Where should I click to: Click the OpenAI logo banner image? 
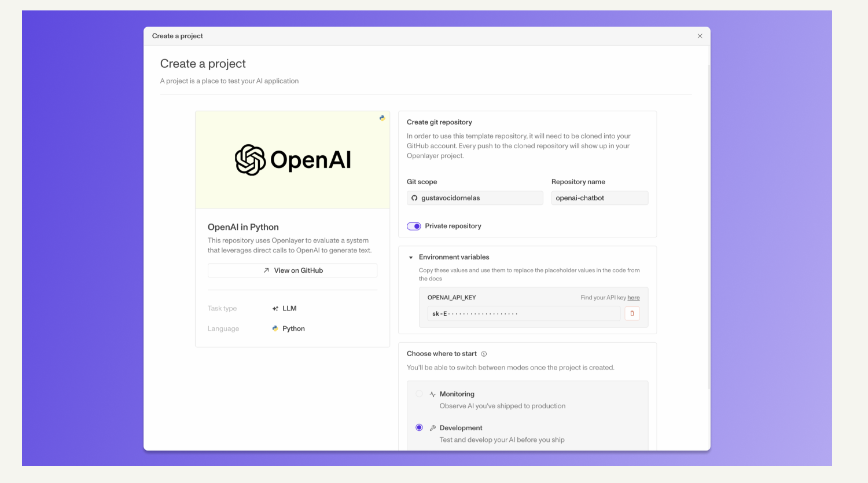pos(292,160)
